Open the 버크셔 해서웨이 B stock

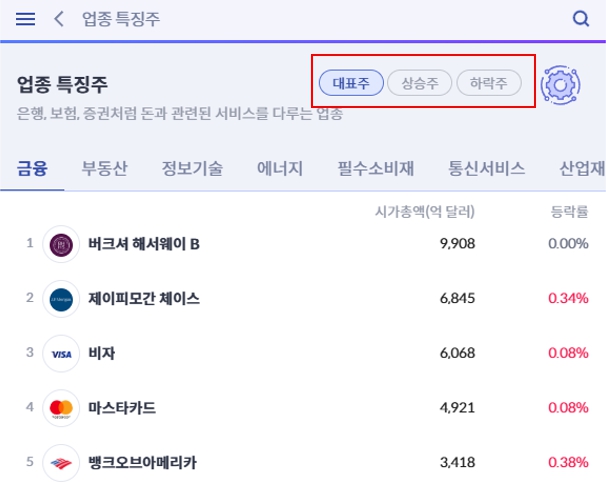pos(144,244)
